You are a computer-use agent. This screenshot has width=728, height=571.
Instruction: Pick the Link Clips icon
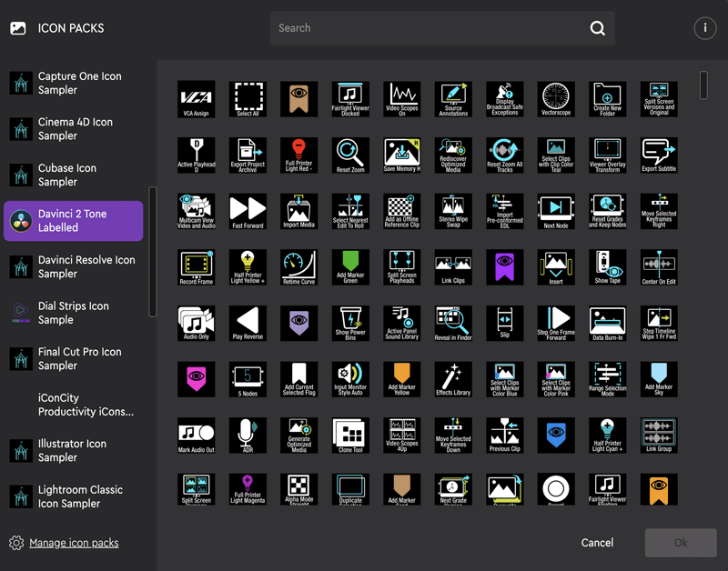[x=453, y=267]
